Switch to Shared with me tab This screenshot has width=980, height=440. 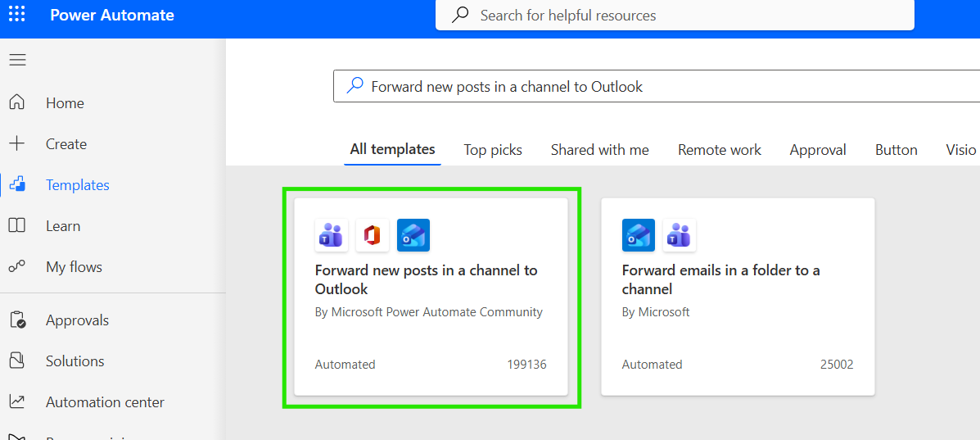[x=600, y=150]
